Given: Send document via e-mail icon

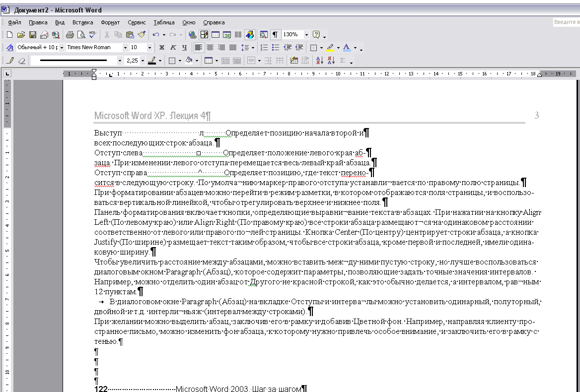Looking at the screenshot, I should coord(44,35).
